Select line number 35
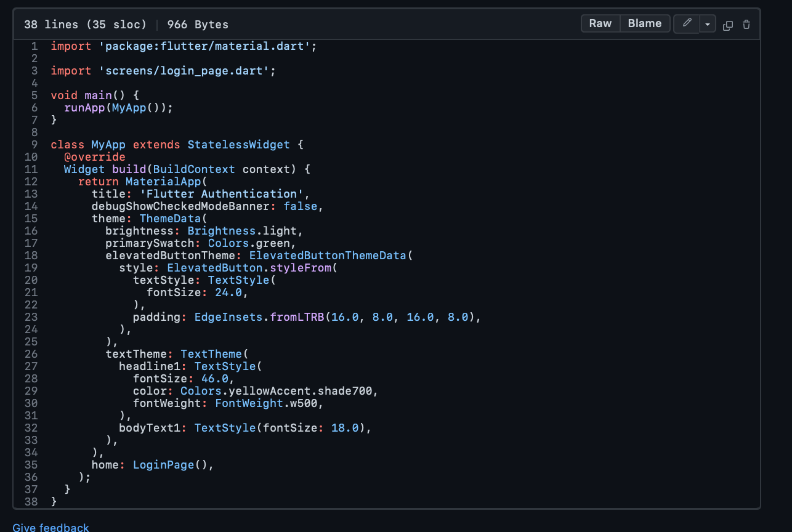The width and height of the screenshot is (792, 532). tap(31, 465)
